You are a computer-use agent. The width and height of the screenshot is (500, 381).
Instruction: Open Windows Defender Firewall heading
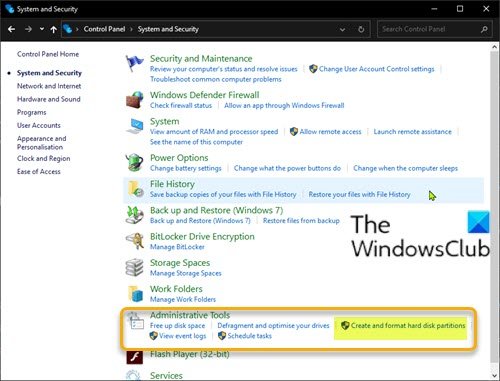[205, 95]
